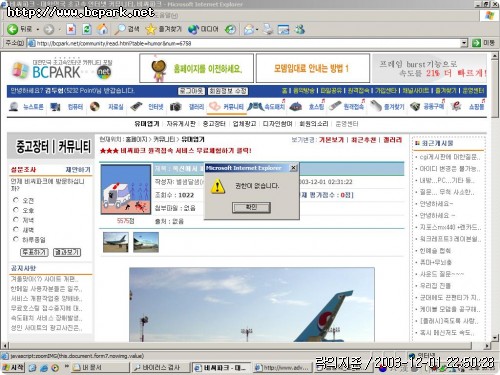
Task: Click the horizontal scrollbar right arrow
Action: coord(487,346)
